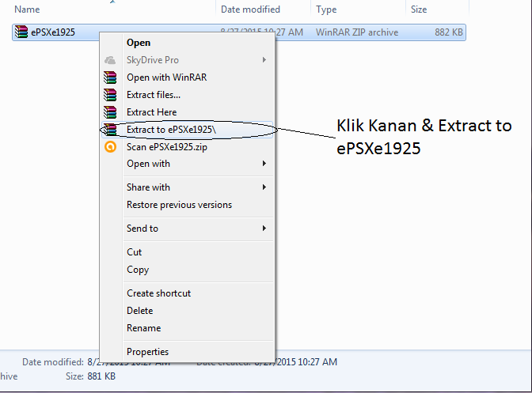Viewport: 532px width, 393px height.
Task: Sort by the Name column header
Action: pos(27,9)
